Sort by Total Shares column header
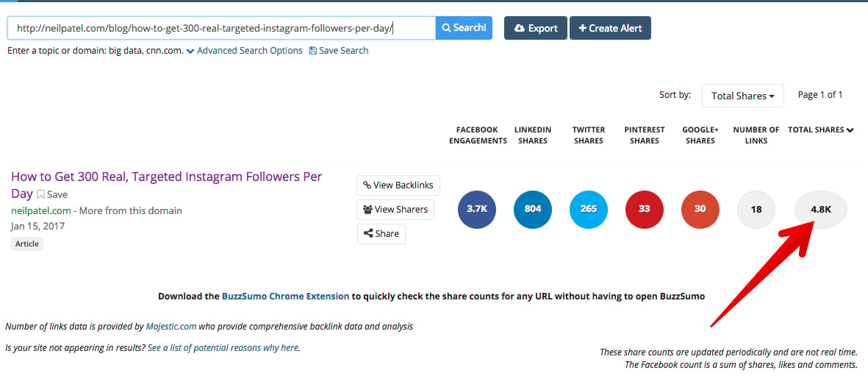The height and width of the screenshot is (387, 868). click(x=820, y=129)
